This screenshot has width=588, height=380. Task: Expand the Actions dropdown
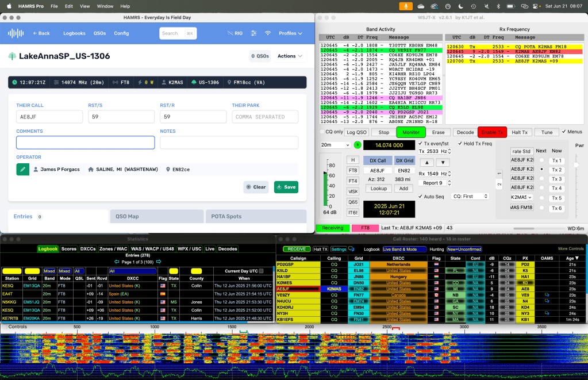pos(290,56)
